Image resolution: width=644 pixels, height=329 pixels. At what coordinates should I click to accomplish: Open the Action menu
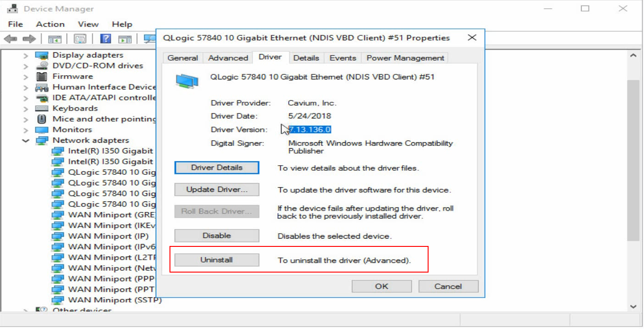point(50,24)
